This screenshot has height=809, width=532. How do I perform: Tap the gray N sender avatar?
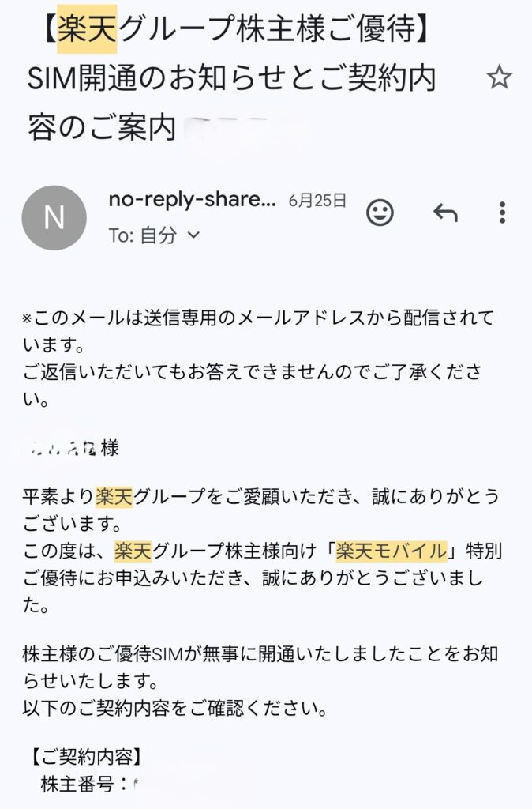point(54,218)
